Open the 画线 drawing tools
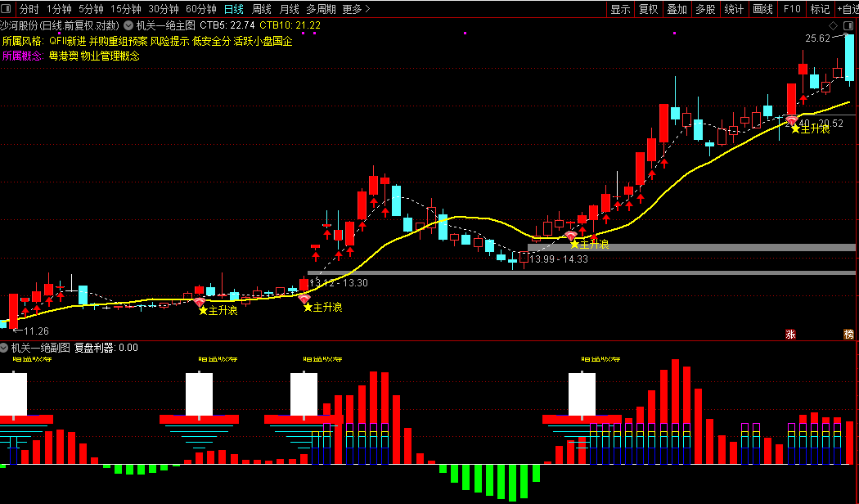Image resolution: width=859 pixels, height=504 pixels. (x=763, y=9)
